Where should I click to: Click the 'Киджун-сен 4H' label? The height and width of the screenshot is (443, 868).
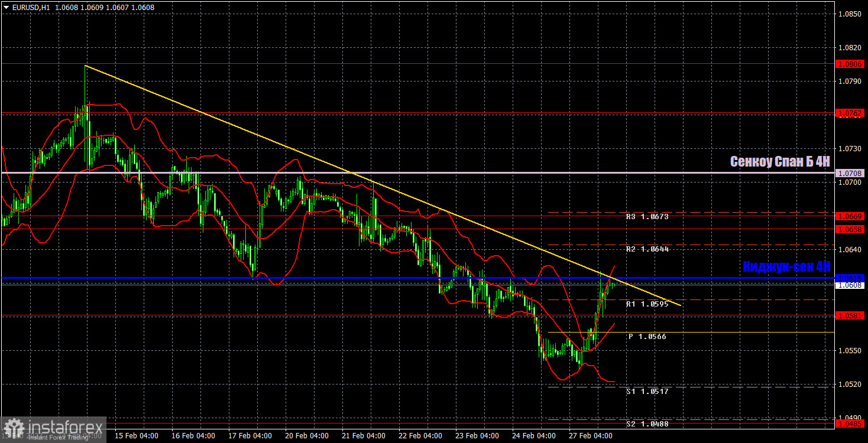tap(786, 267)
